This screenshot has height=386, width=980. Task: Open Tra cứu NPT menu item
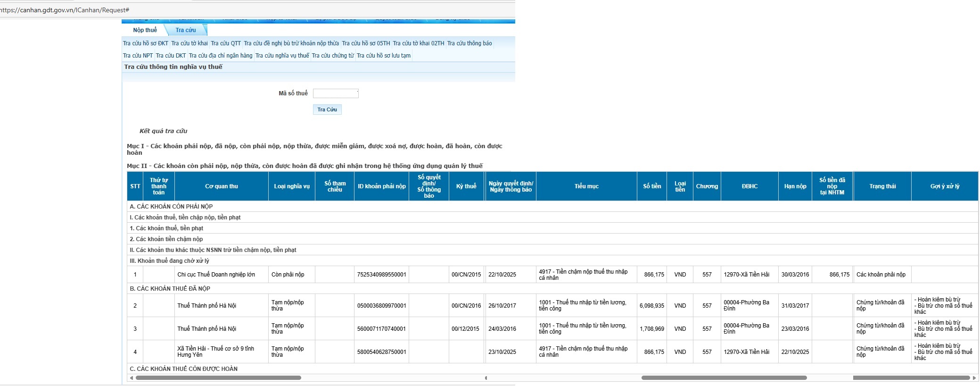tap(138, 56)
